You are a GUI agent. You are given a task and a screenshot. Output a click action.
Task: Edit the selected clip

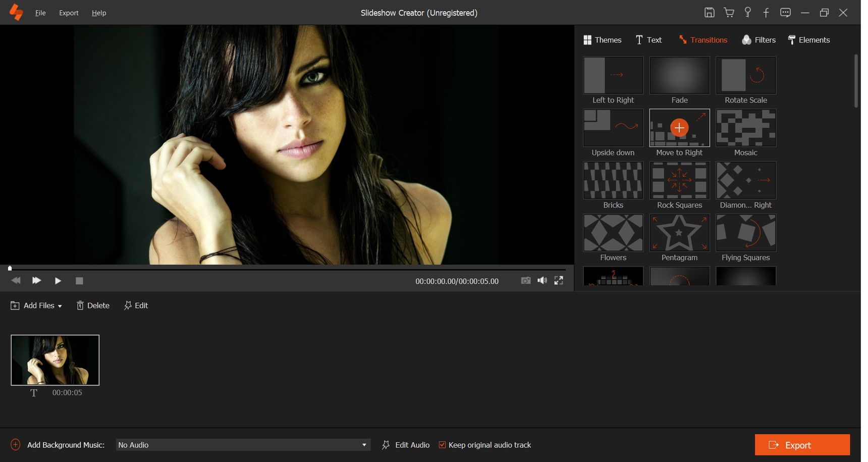(x=136, y=305)
